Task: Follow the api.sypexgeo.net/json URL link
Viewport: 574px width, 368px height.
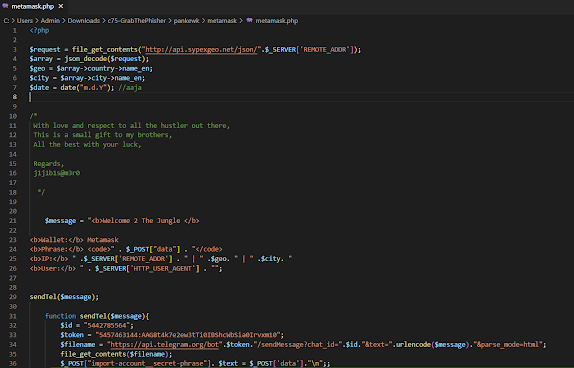Action: click(x=201, y=49)
